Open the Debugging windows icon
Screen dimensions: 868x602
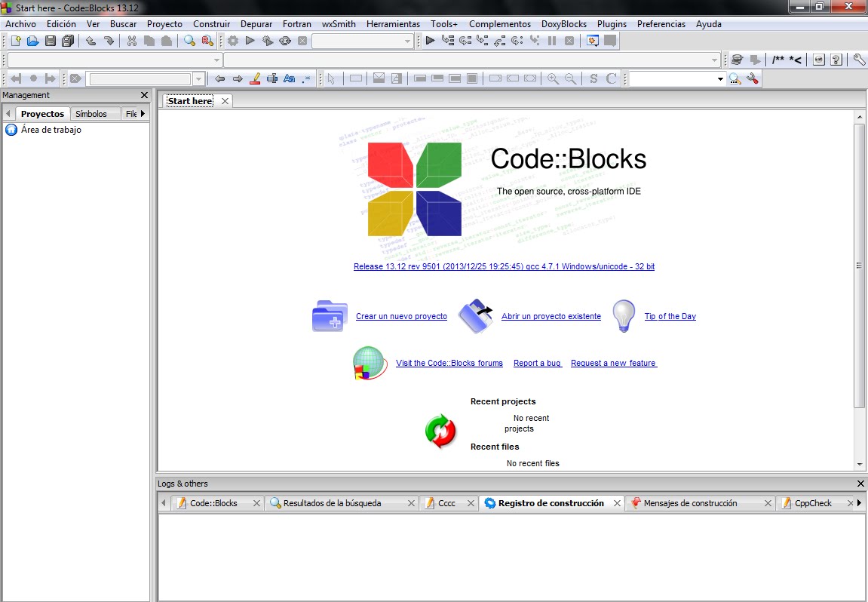[592, 41]
